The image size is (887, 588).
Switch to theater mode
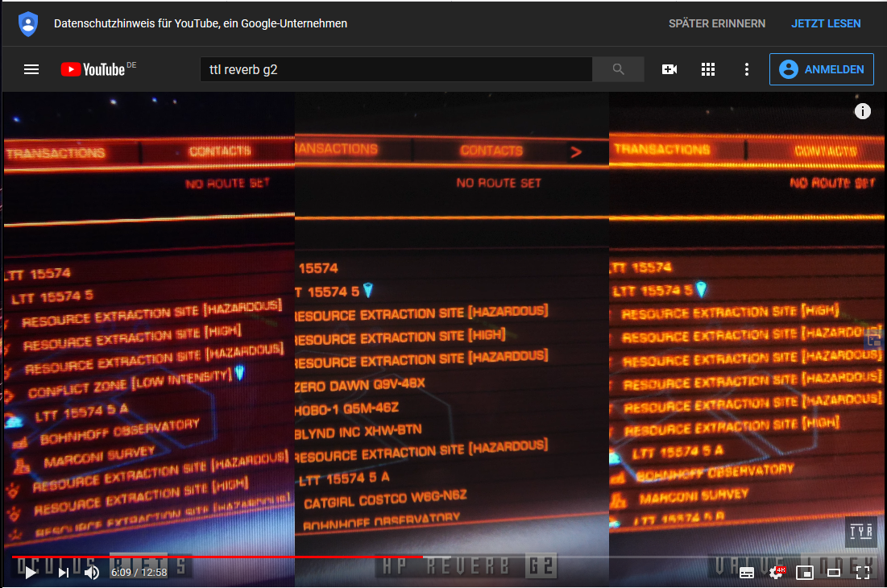[x=834, y=573]
